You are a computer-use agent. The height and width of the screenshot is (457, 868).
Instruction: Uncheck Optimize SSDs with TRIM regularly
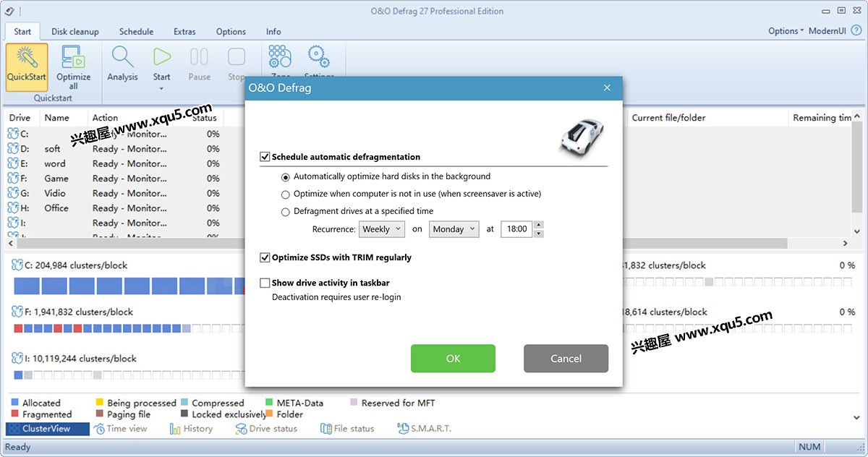pos(265,257)
